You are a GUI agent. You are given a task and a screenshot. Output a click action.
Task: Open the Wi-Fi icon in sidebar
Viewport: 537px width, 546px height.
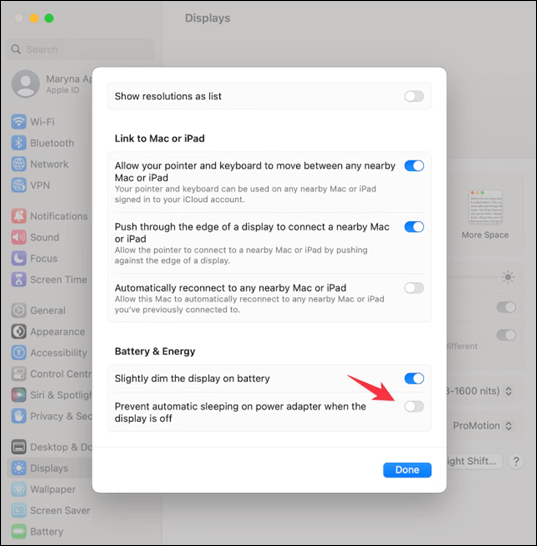click(x=18, y=122)
